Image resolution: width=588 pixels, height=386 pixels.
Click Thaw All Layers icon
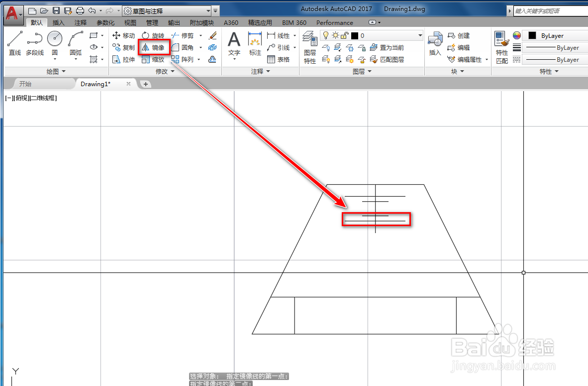pyautogui.click(x=350, y=59)
